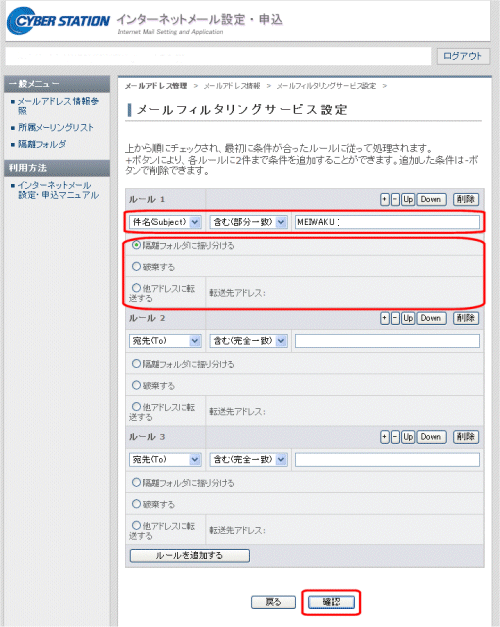Click メールフィルタリングサービス設定 breadcrumb

(x=326, y=86)
